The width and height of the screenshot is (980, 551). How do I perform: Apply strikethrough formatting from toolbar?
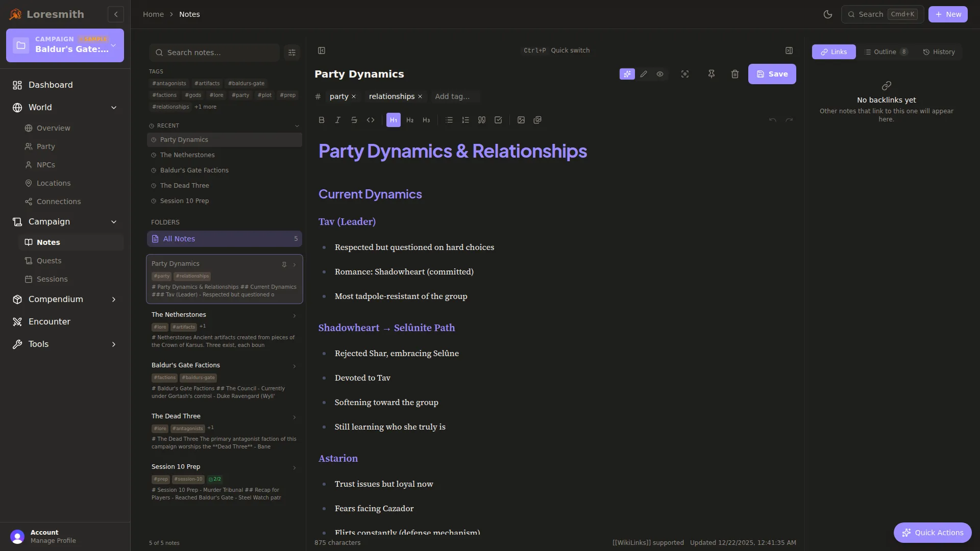[x=354, y=120]
